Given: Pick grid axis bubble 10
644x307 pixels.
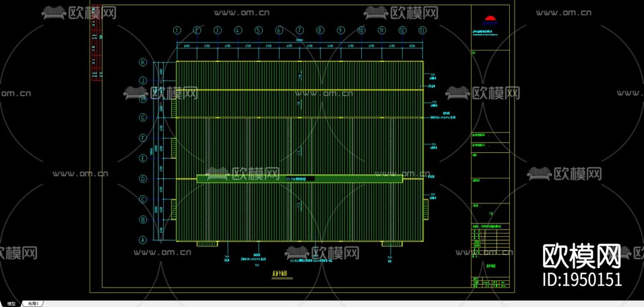Looking at the screenshot, I should click(361, 30).
